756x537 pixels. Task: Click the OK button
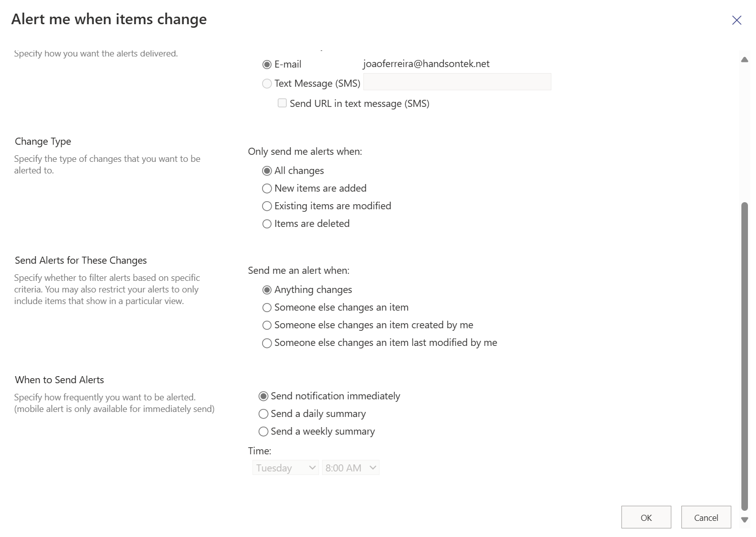[646, 517]
